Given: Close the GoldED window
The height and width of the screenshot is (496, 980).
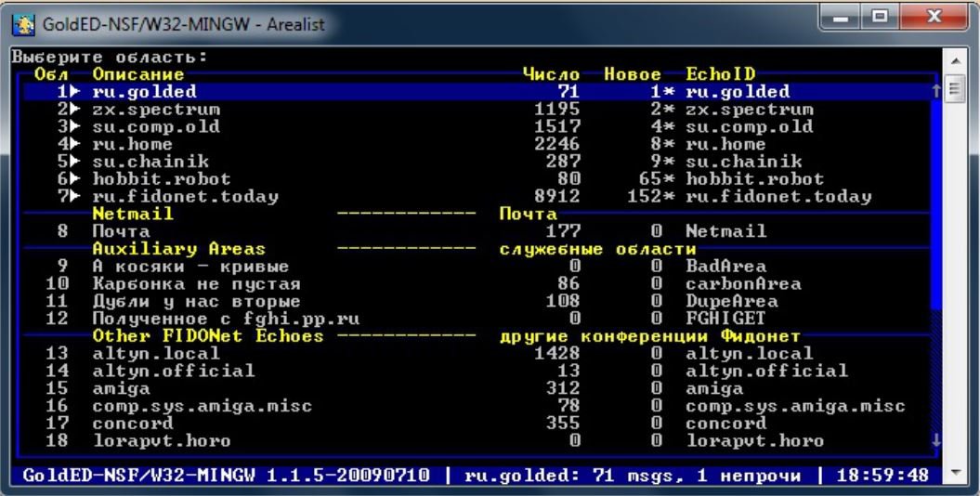Looking at the screenshot, I should (934, 18).
